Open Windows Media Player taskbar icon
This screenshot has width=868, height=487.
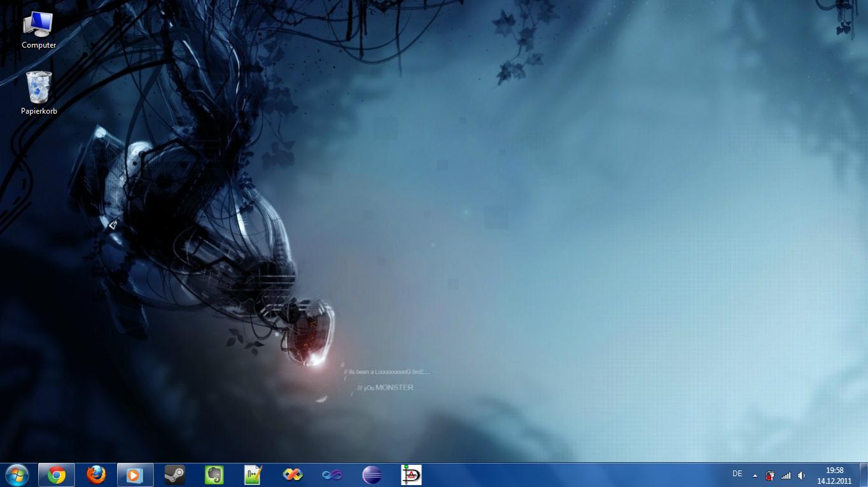(135, 475)
